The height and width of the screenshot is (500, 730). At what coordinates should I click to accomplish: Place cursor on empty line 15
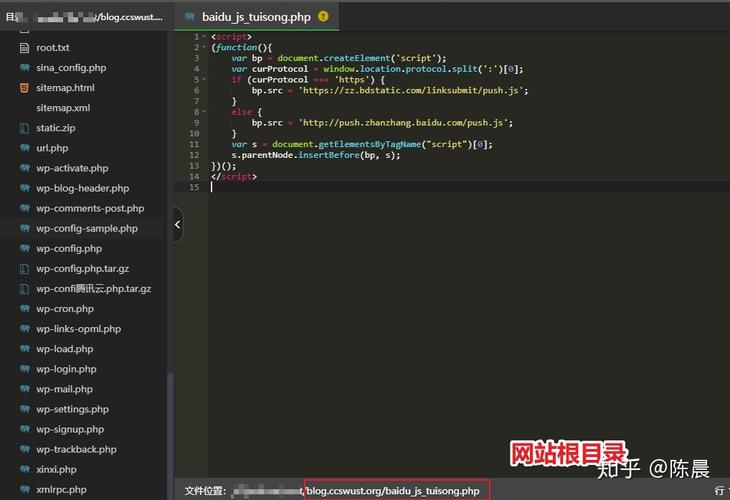point(470,187)
